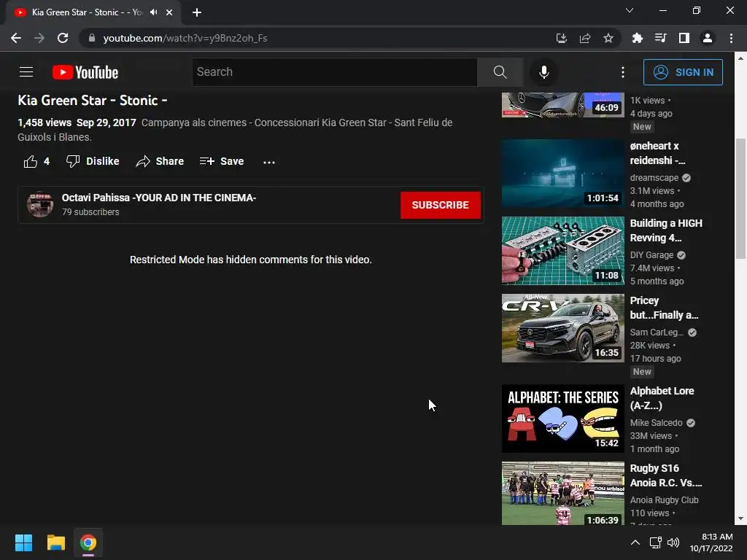Show hidden system tray icons
Screen dimensions: 747x560
[635, 542]
